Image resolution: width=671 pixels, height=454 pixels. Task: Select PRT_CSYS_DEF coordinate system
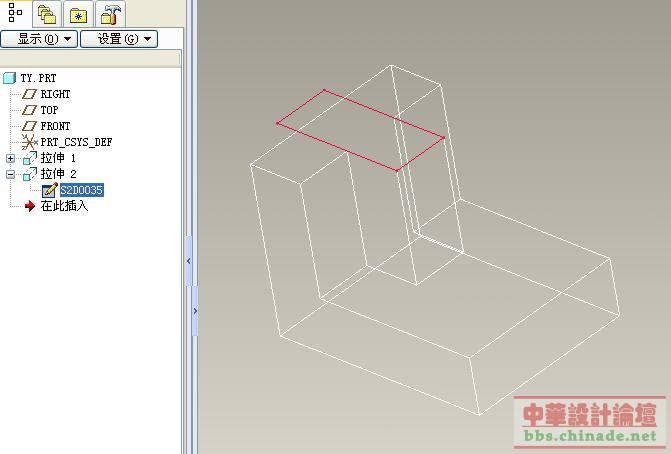pos(76,142)
